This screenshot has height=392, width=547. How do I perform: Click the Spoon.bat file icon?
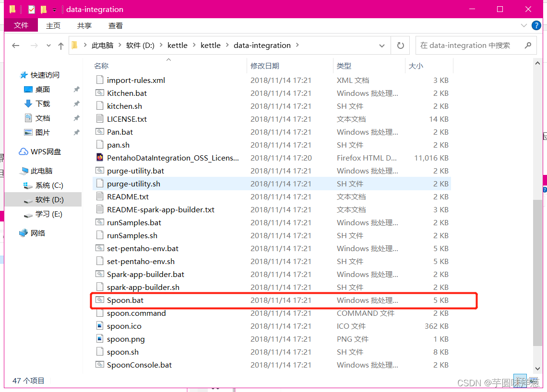click(100, 300)
